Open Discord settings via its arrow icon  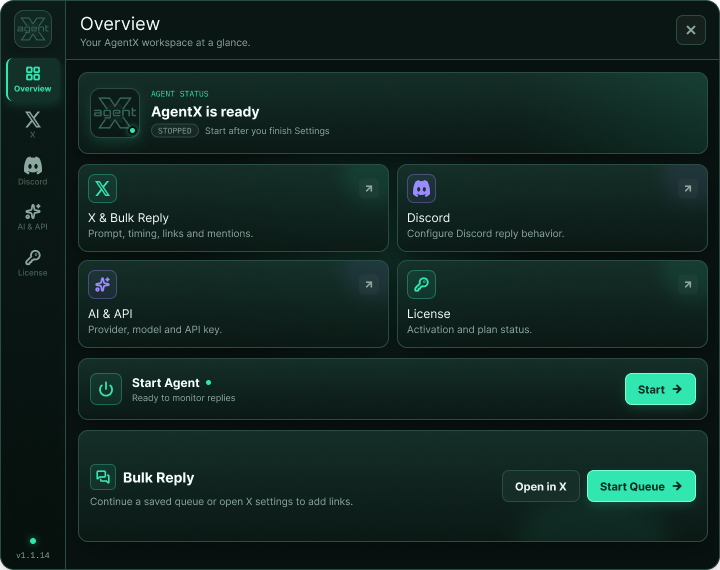687,188
